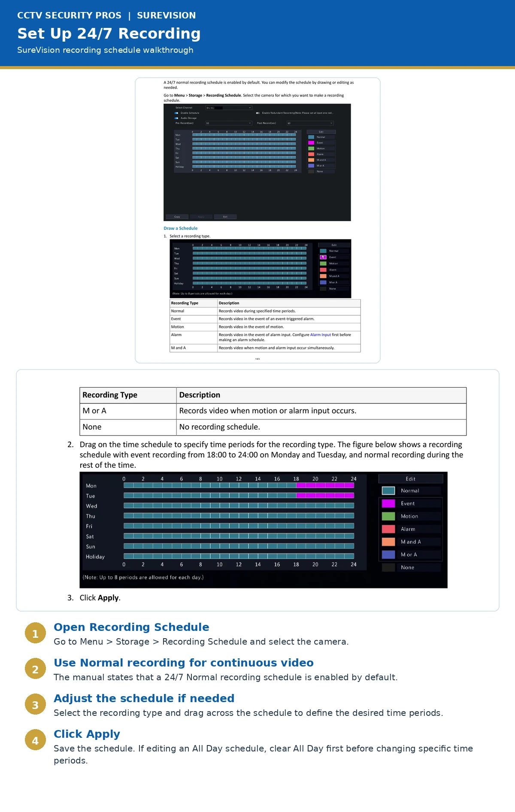The image size is (515, 812).
Task: Click the Draw a Schedule heading
Action: [x=181, y=228]
